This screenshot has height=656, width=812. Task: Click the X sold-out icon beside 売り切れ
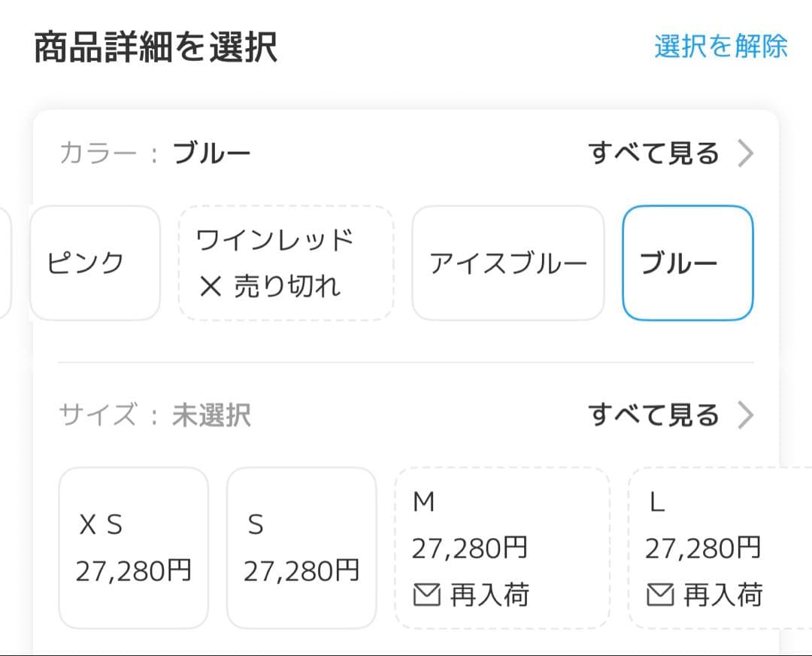(x=210, y=287)
